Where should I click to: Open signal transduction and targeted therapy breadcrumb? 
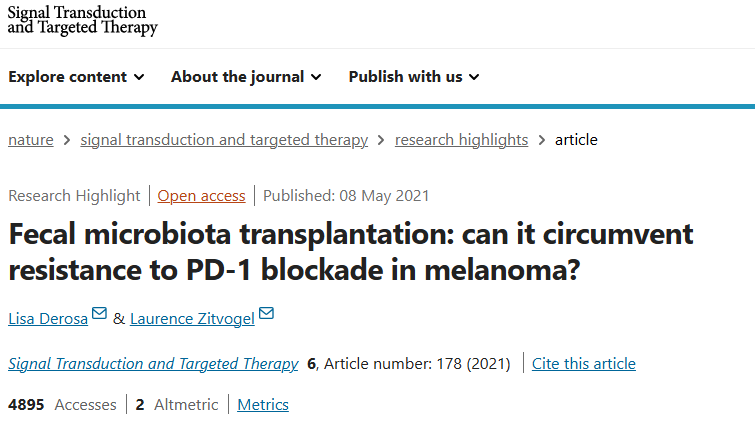coord(224,140)
